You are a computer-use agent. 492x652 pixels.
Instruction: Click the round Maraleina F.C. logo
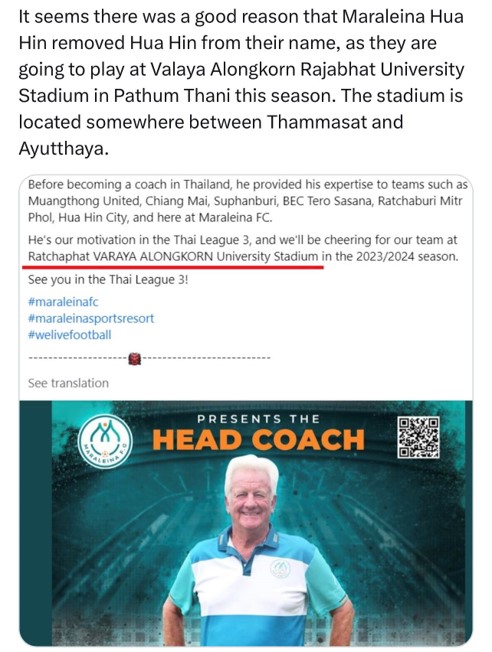[105, 443]
